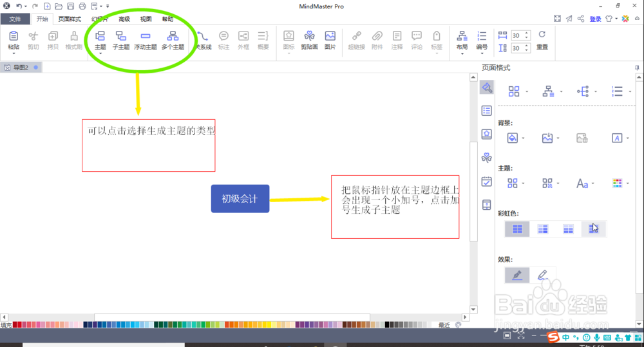Insert 多个主题 multiple topics
The height and width of the screenshot is (347, 644).
(x=173, y=41)
